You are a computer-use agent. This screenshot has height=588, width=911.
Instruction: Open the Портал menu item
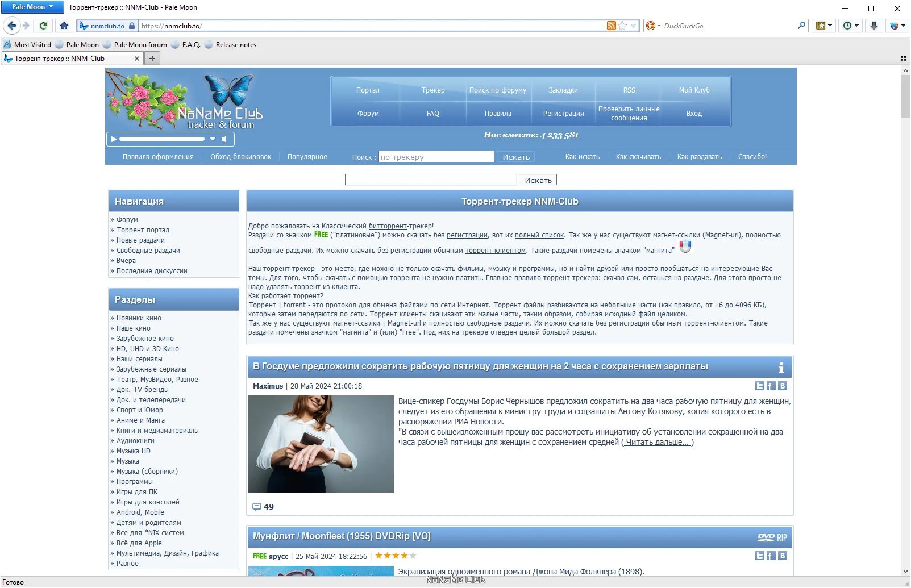pyautogui.click(x=368, y=90)
